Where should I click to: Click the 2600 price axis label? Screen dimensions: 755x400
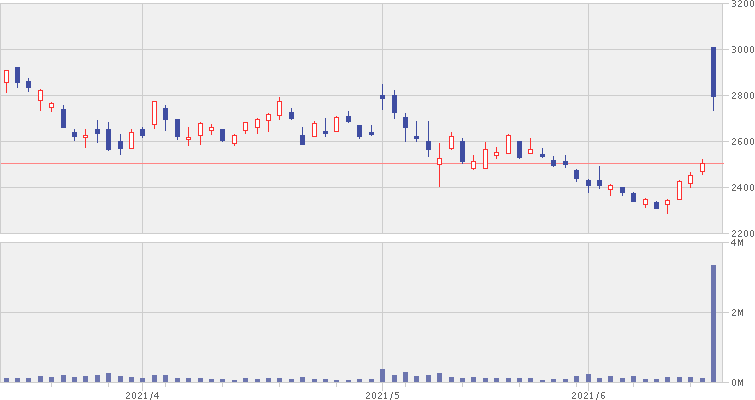pos(741,142)
